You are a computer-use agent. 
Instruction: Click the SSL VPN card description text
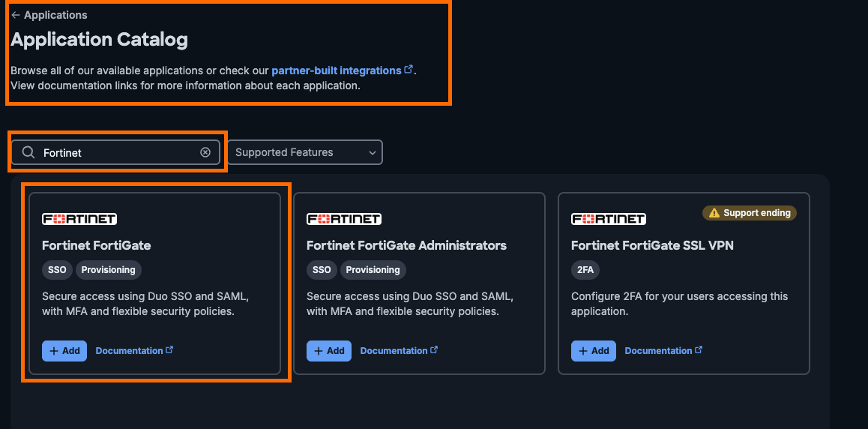(x=679, y=304)
